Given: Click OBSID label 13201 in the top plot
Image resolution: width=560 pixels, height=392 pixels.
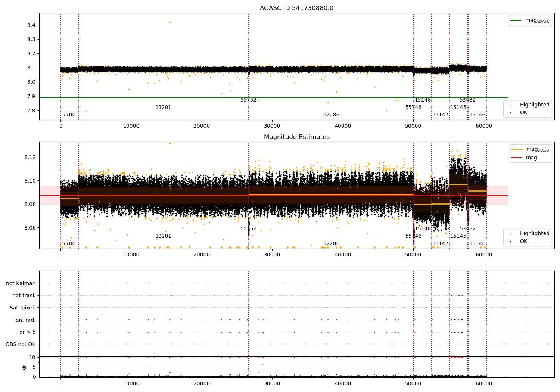Looking at the screenshot, I should [163, 108].
